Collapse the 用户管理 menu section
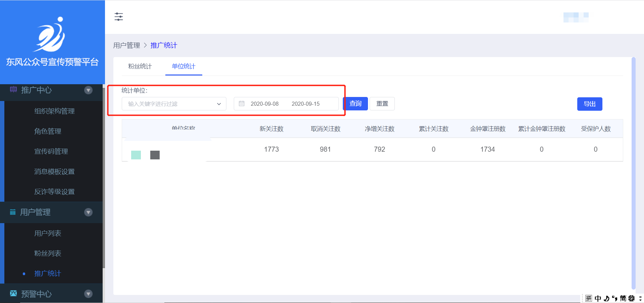 tap(89, 212)
